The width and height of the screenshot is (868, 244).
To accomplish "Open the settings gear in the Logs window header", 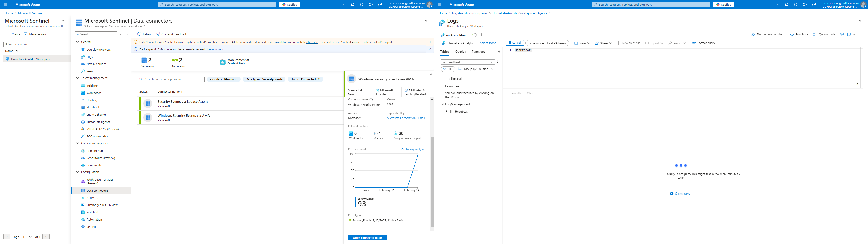I will point(796,5).
